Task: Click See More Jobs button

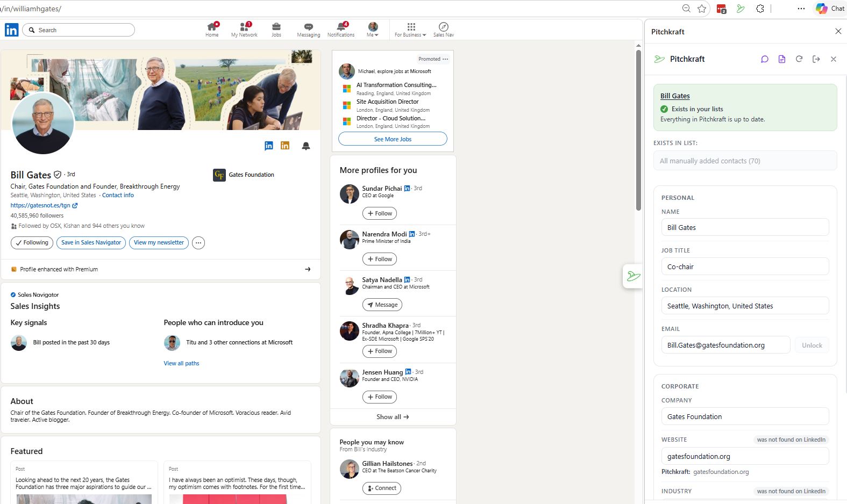Action: pos(393,139)
